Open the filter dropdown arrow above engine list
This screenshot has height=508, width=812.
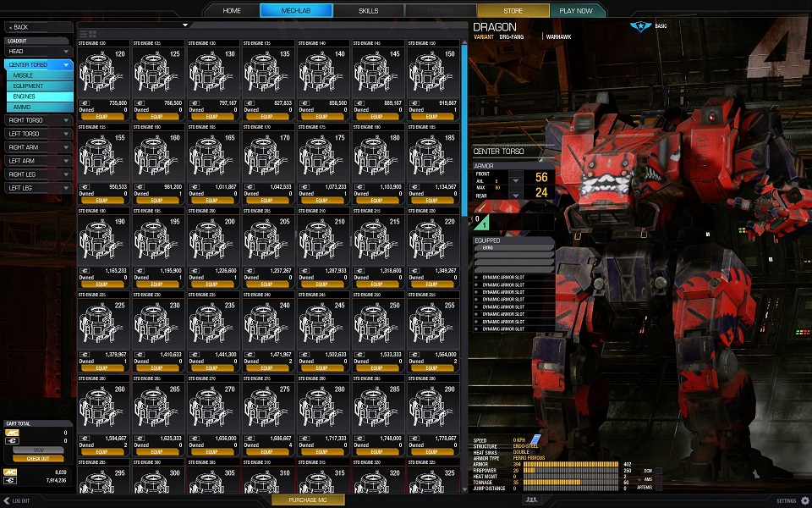pos(185,25)
